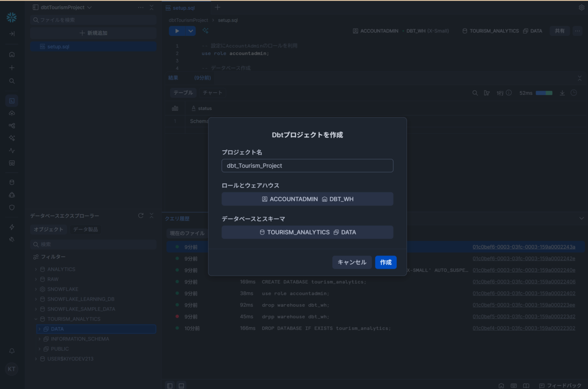
Task: Open query ID link ending 243a
Action: [x=524, y=247]
